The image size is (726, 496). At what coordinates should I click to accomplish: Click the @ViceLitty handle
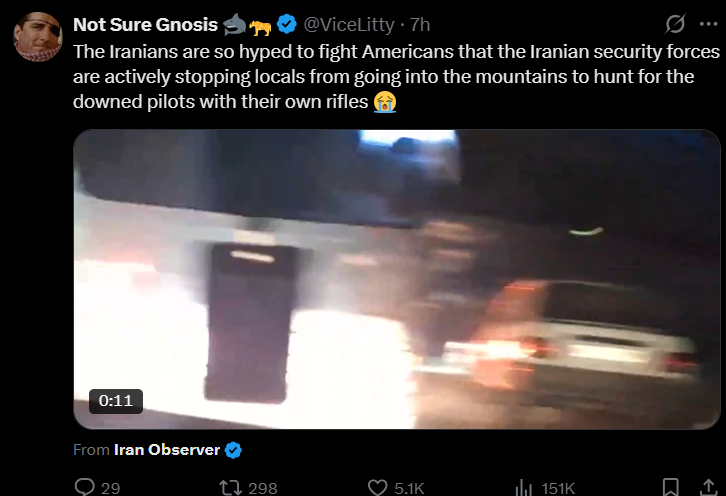(x=349, y=25)
